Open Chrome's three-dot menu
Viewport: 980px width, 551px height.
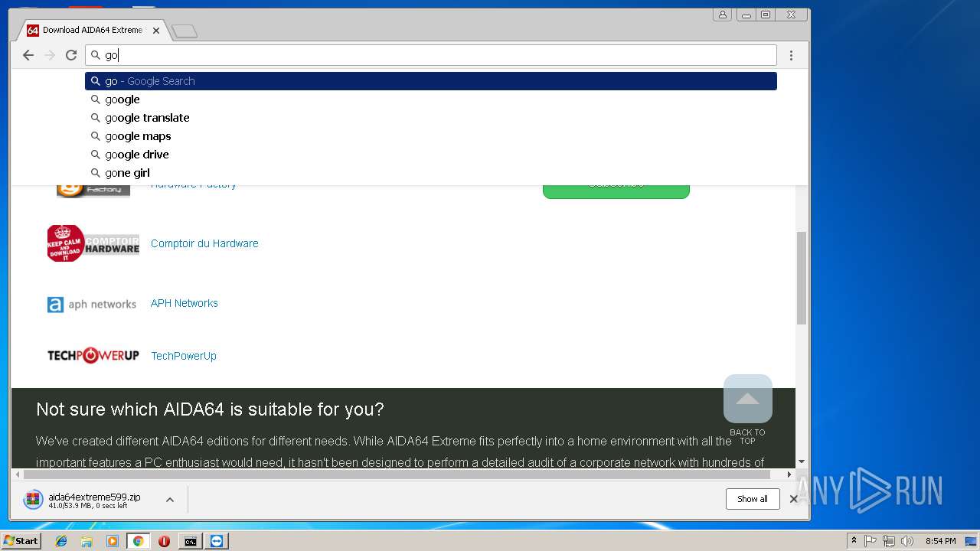tap(791, 55)
